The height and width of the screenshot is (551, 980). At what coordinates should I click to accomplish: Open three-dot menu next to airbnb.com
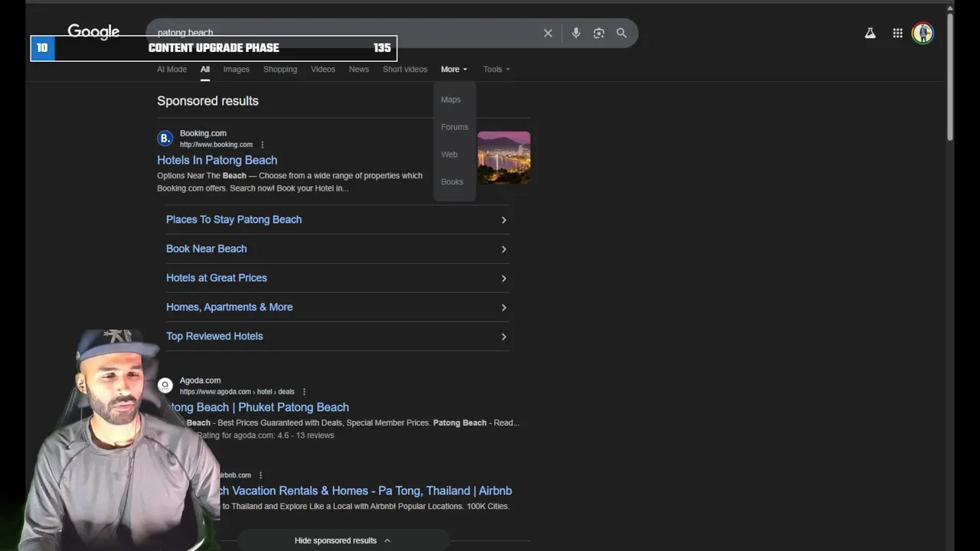click(x=260, y=475)
